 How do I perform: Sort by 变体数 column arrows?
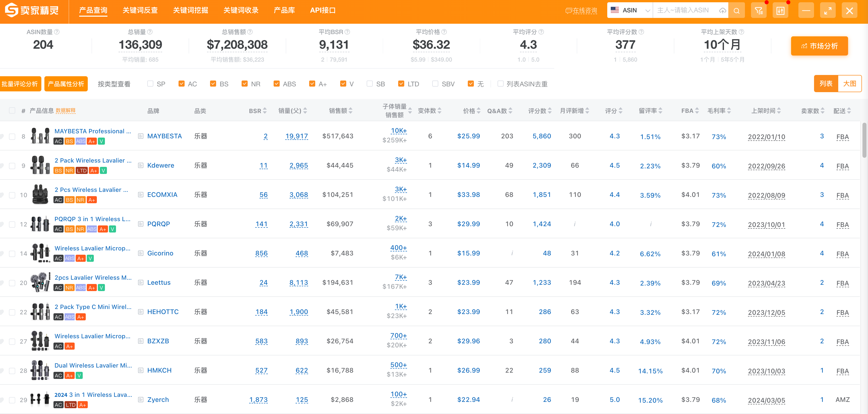point(439,111)
